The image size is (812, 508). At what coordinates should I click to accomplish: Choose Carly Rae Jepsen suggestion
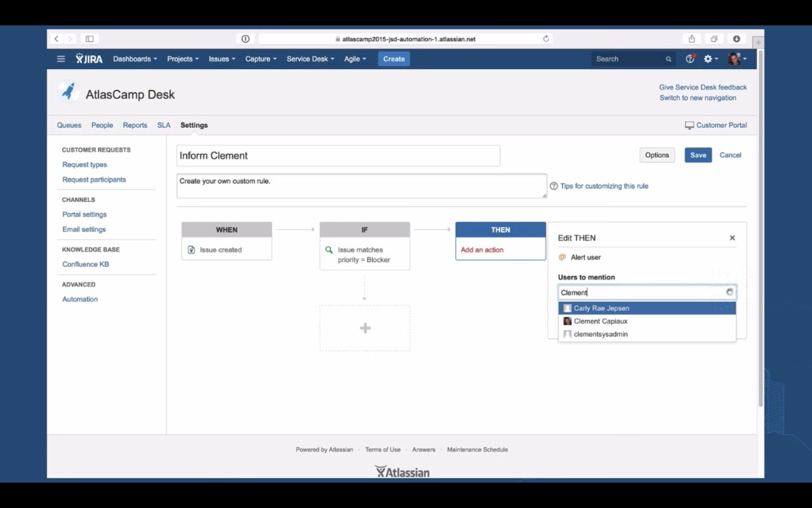pyautogui.click(x=647, y=308)
